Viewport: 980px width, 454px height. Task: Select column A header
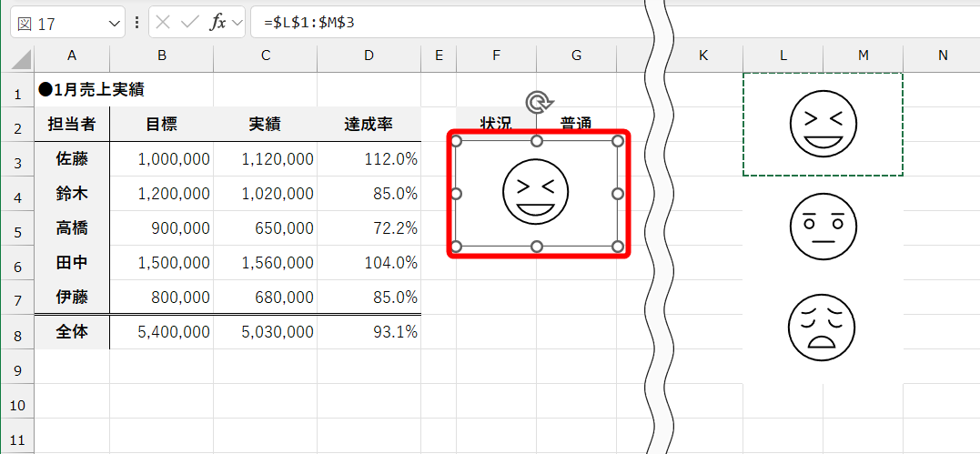pyautogui.click(x=72, y=55)
